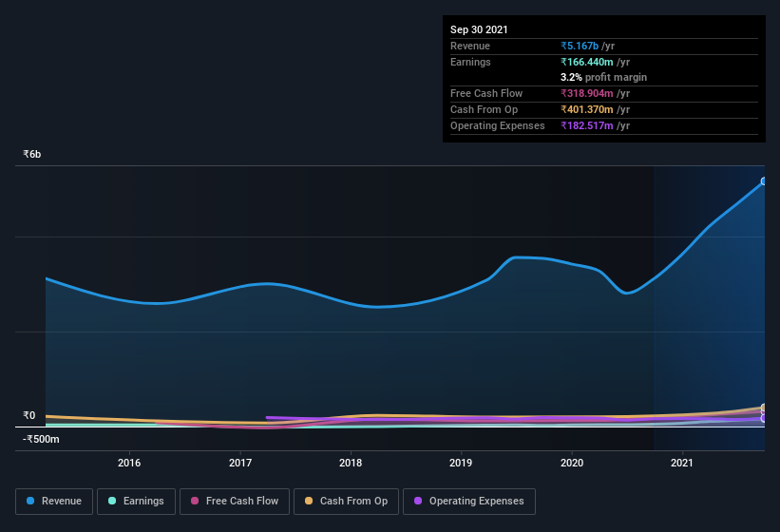The height and width of the screenshot is (532, 780).
Task: Click the Operating Expenses tooltip label
Action: click(x=498, y=125)
